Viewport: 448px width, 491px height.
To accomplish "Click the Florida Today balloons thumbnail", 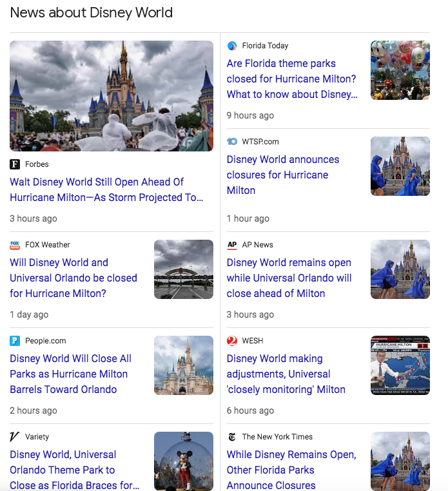I will click(x=400, y=70).
